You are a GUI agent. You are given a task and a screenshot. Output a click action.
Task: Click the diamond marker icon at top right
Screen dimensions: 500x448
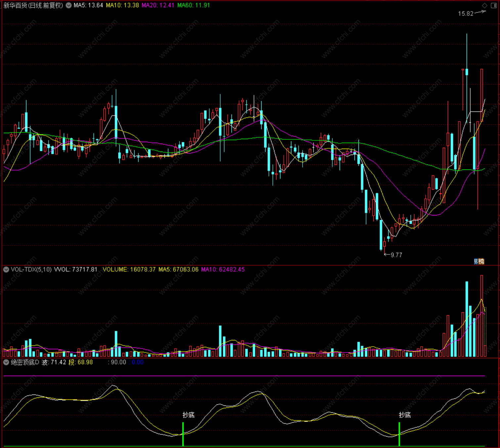484,5
